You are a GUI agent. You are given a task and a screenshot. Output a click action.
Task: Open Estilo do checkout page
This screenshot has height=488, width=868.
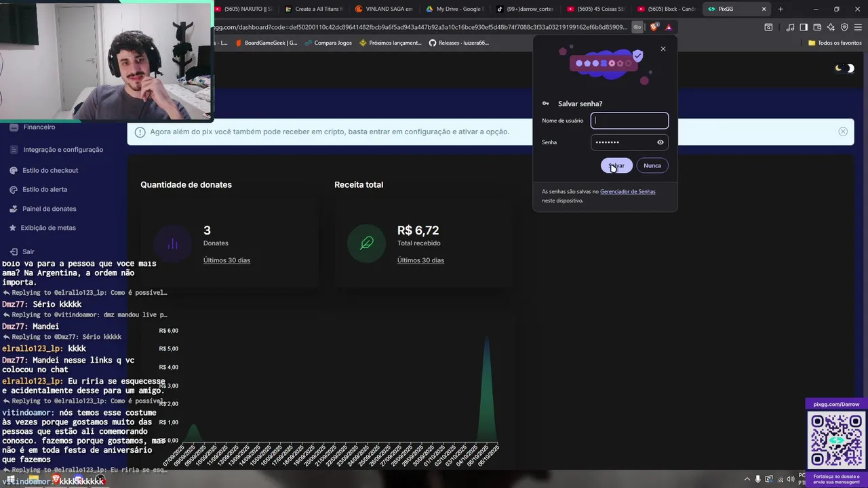50,171
